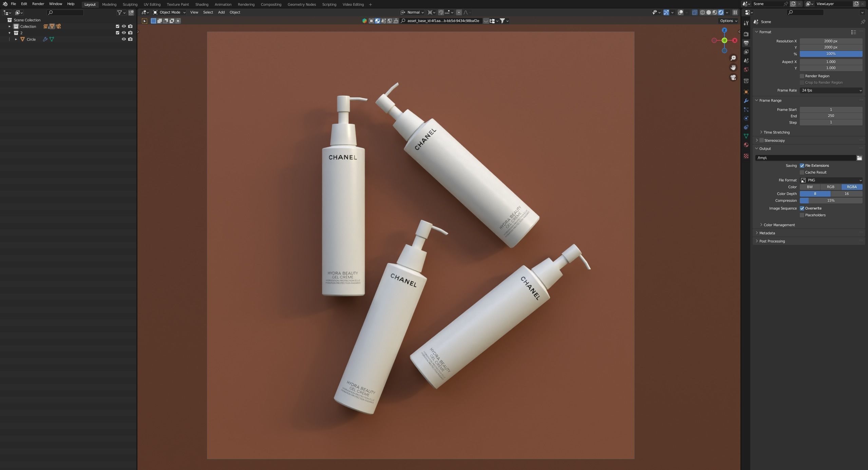This screenshot has height=470, width=868.
Task: Open the Texture properties checker tab
Action: (746, 156)
